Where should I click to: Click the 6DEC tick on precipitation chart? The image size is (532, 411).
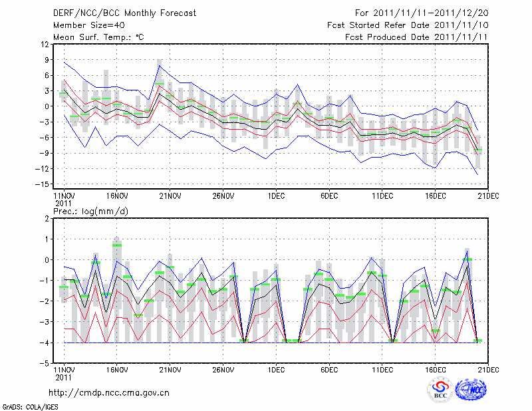click(x=329, y=369)
